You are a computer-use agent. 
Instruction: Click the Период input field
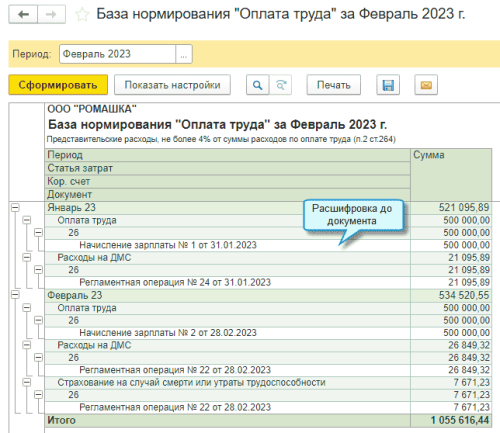[x=117, y=54]
